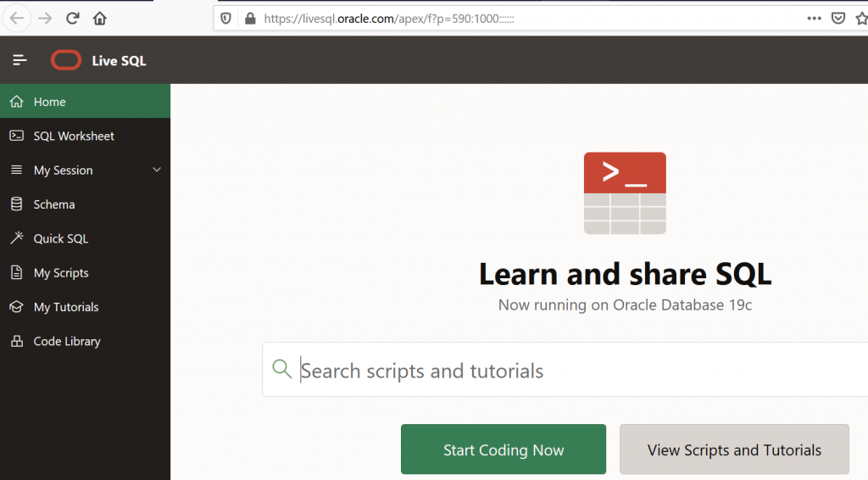Click the Learn and share SQL heading
The image size is (868, 480).
(625, 274)
